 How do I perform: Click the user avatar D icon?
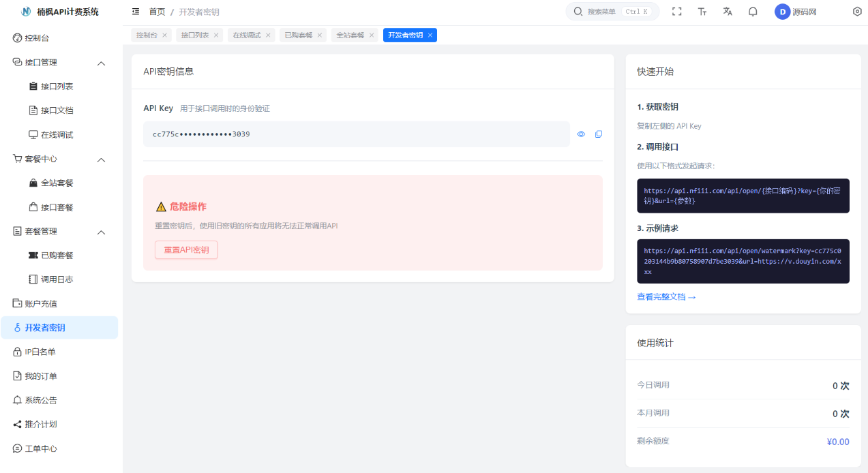[x=782, y=12]
